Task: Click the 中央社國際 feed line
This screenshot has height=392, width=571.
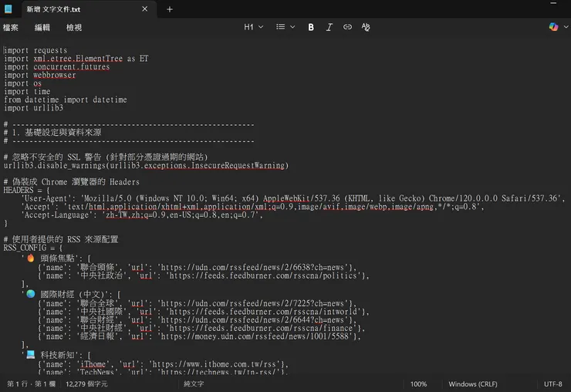Action: (204, 312)
